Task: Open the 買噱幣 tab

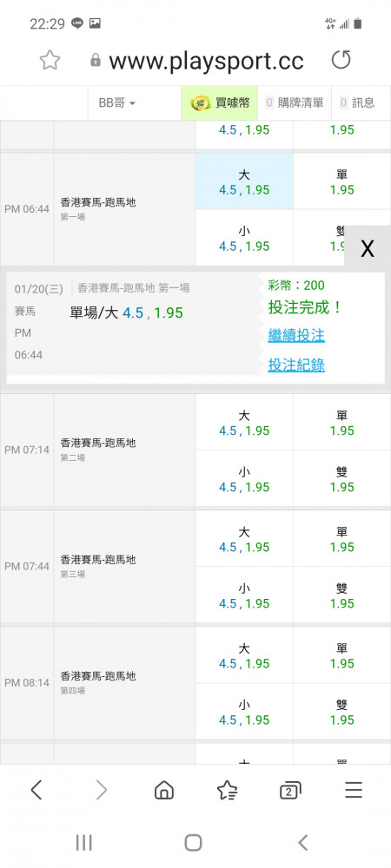Action: click(220, 103)
